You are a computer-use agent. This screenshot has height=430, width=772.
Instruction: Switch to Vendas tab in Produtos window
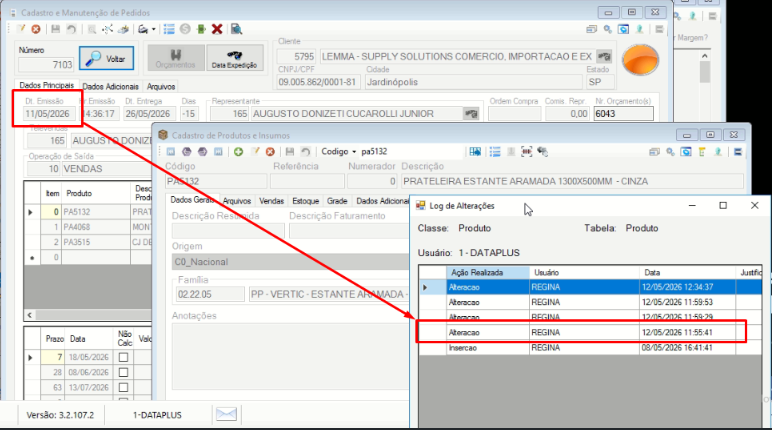pos(271,201)
